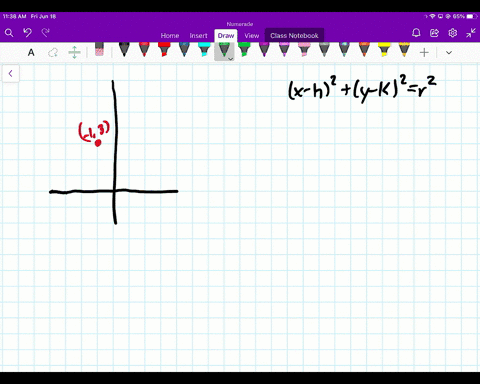Switch to the View tab
The height and width of the screenshot is (384, 480).
click(x=252, y=36)
